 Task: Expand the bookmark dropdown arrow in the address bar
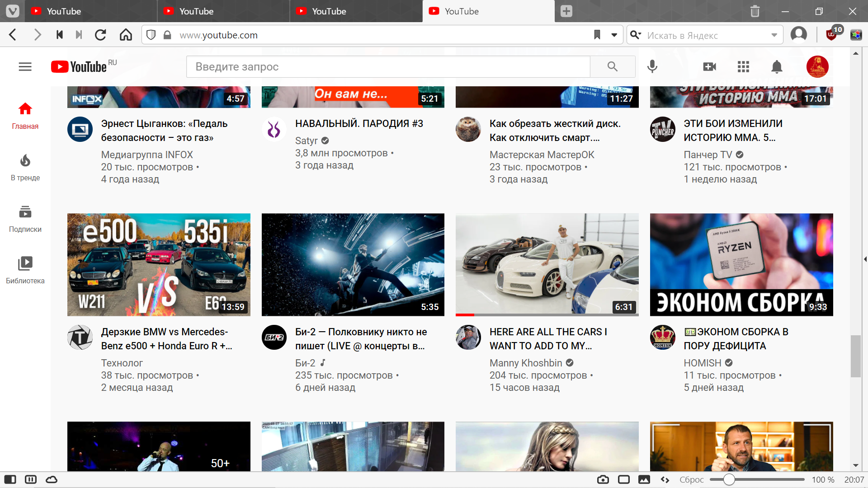pos(614,35)
